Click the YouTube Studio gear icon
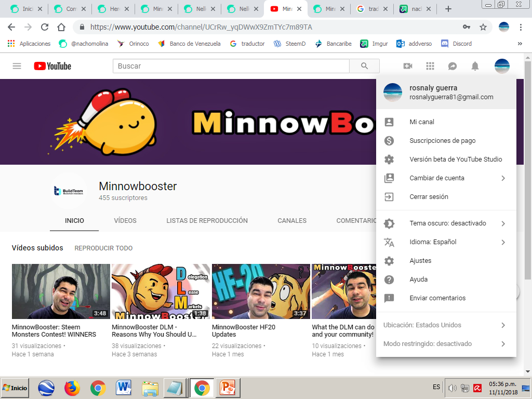The image size is (532, 399). [x=389, y=159]
